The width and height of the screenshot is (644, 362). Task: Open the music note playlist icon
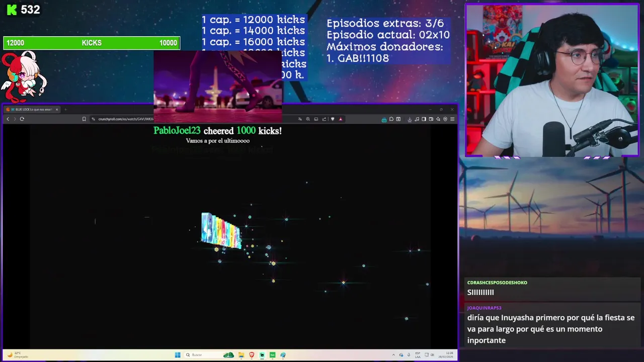(417, 119)
